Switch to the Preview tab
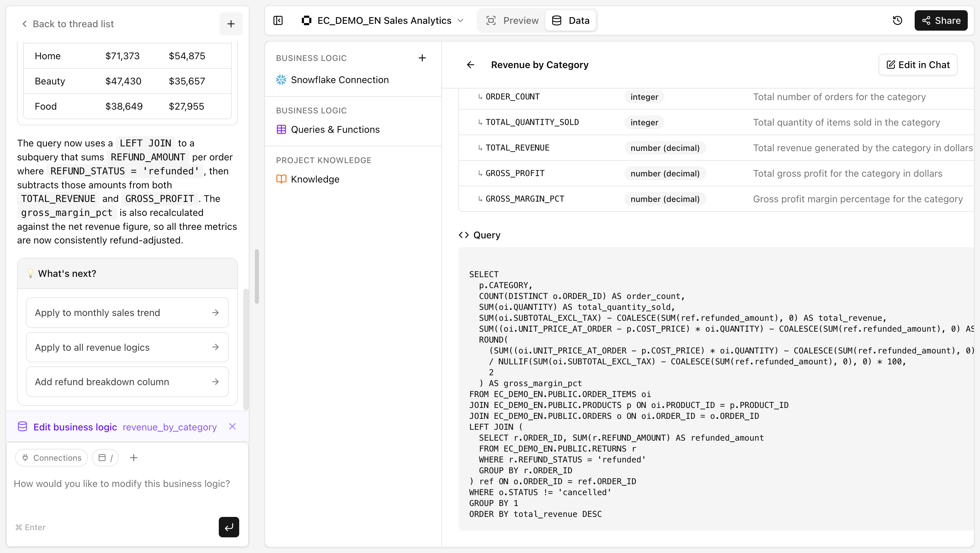Screen dimensions: 980x553 pyautogui.click(x=512, y=20)
